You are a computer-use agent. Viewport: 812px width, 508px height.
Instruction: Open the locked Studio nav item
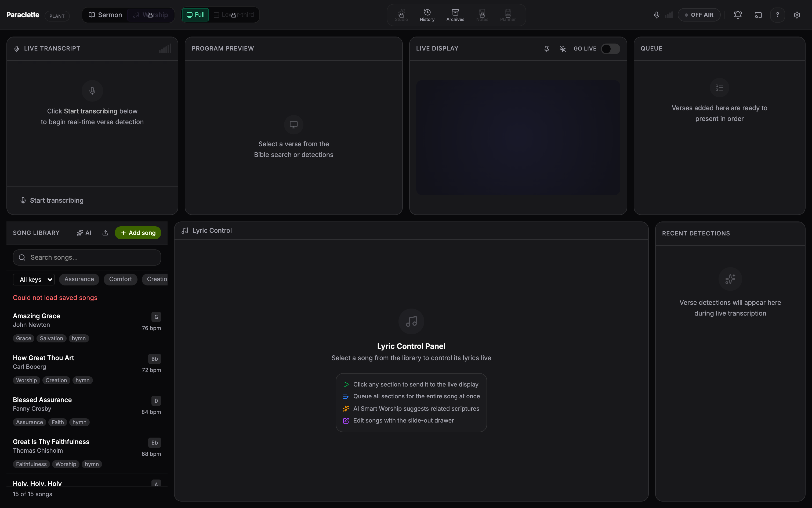coord(401,15)
